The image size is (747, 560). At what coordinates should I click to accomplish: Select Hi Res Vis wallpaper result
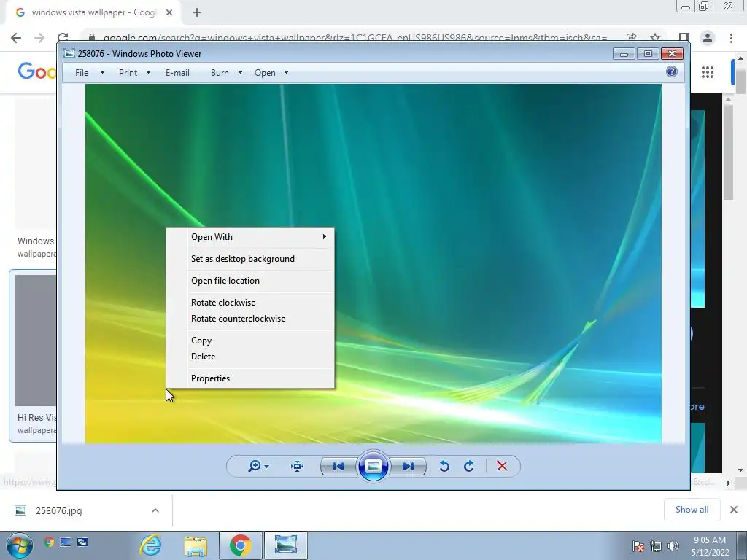33,356
